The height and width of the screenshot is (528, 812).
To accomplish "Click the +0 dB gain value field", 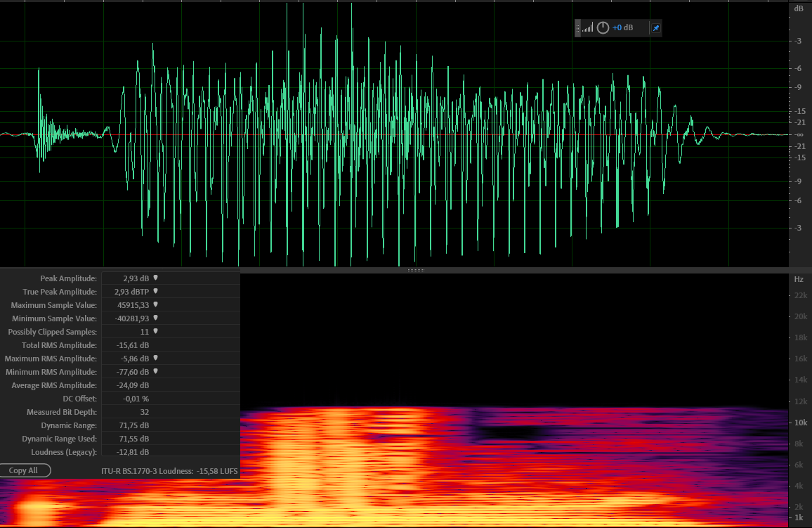I will [x=622, y=28].
